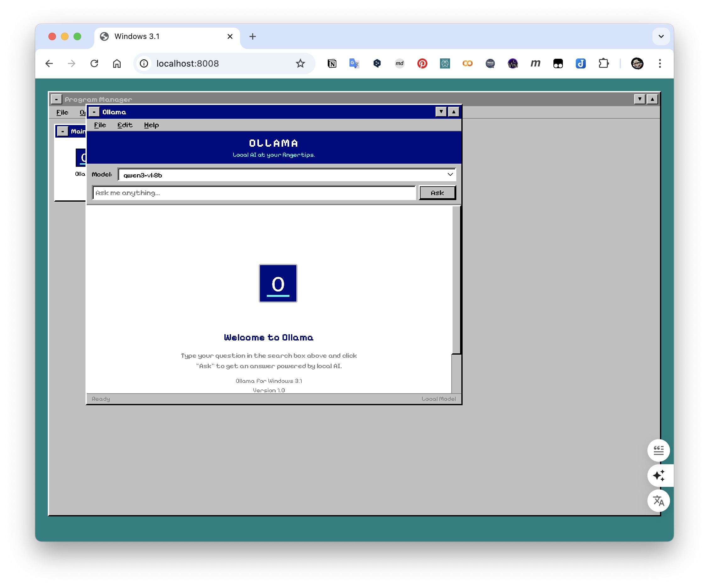Click the Ollama logo on the welcome screen

278,283
